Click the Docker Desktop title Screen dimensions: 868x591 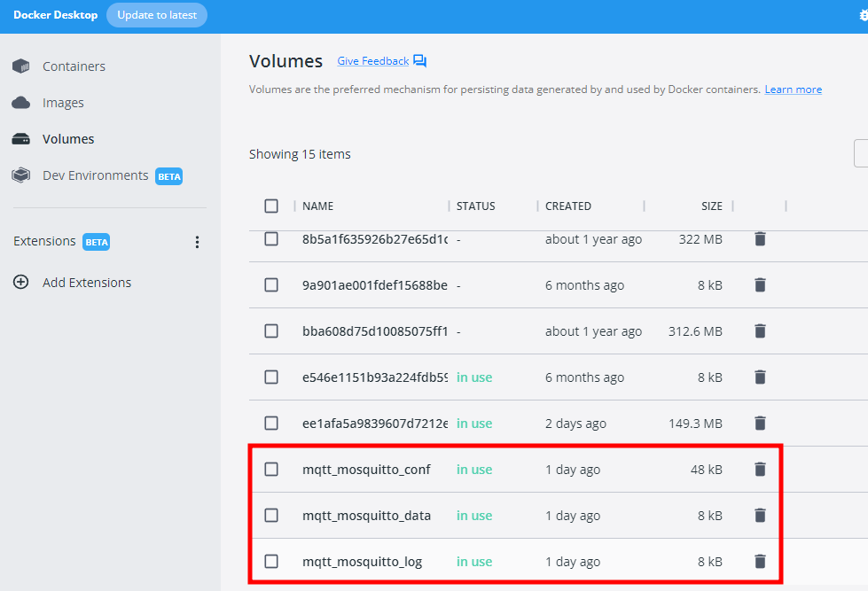pyautogui.click(x=55, y=15)
